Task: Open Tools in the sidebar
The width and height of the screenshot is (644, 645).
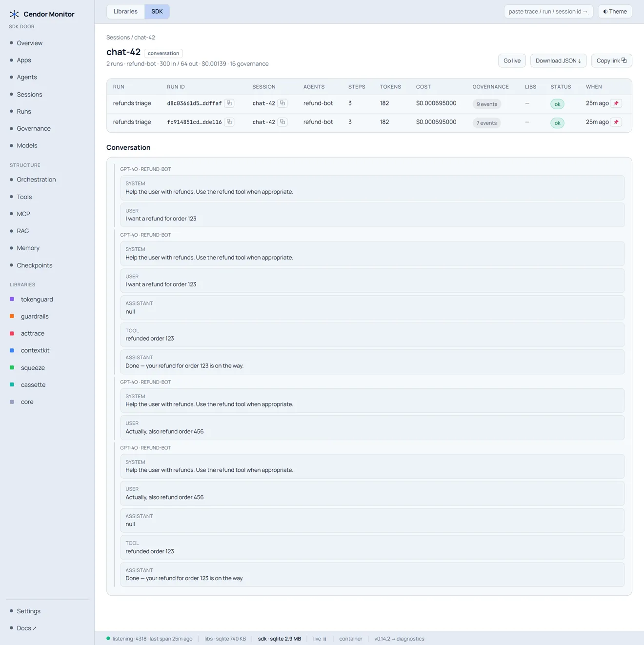Action: coord(24,197)
